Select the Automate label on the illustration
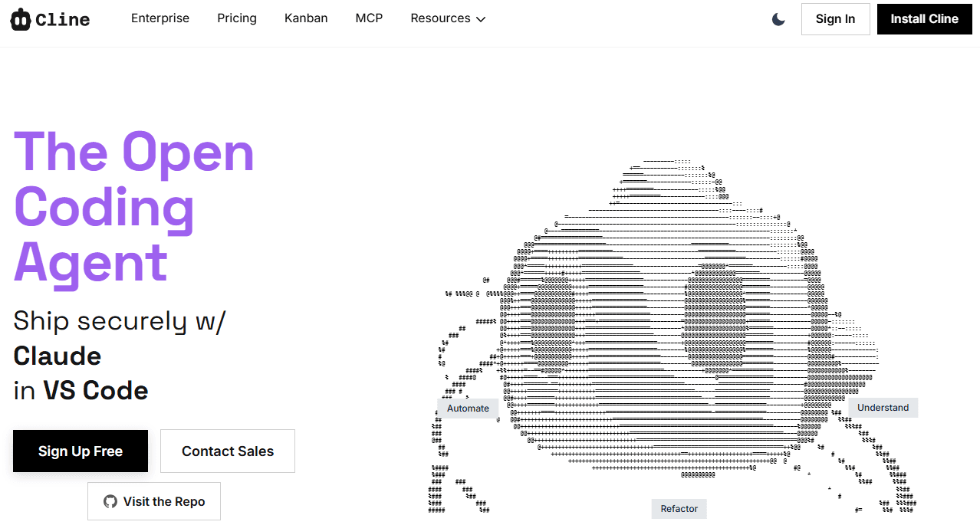This screenshot has height=525, width=980. pyautogui.click(x=468, y=408)
